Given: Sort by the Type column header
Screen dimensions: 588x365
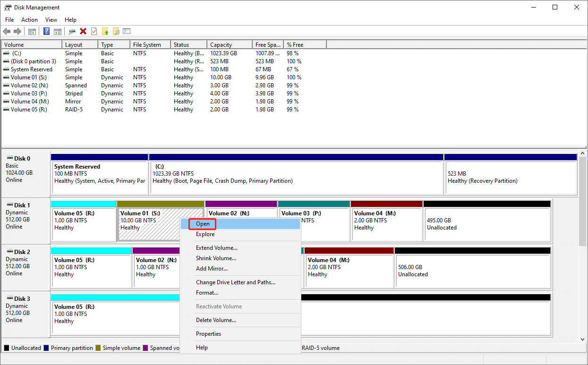Looking at the screenshot, I should coord(114,45).
